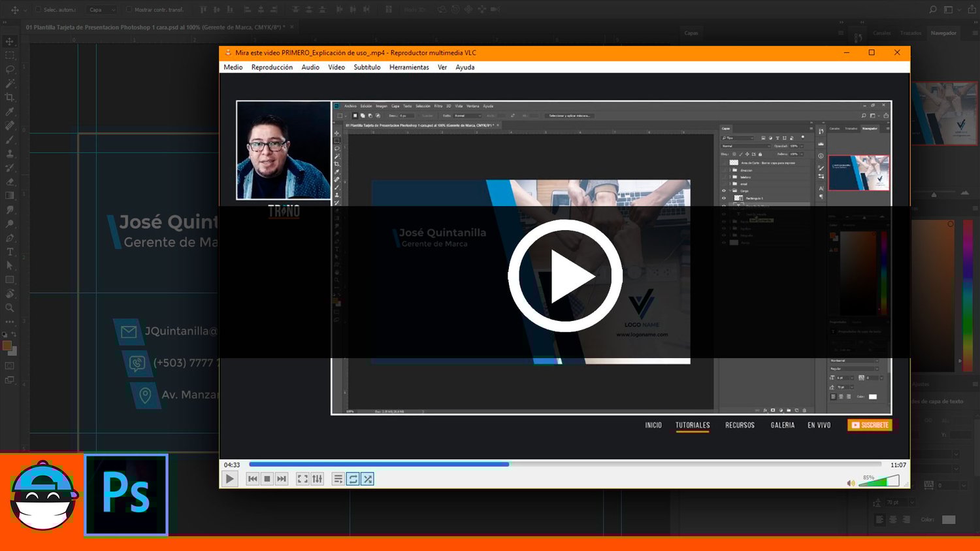Select the Magic Wand tool in Photoshop

click(10, 83)
